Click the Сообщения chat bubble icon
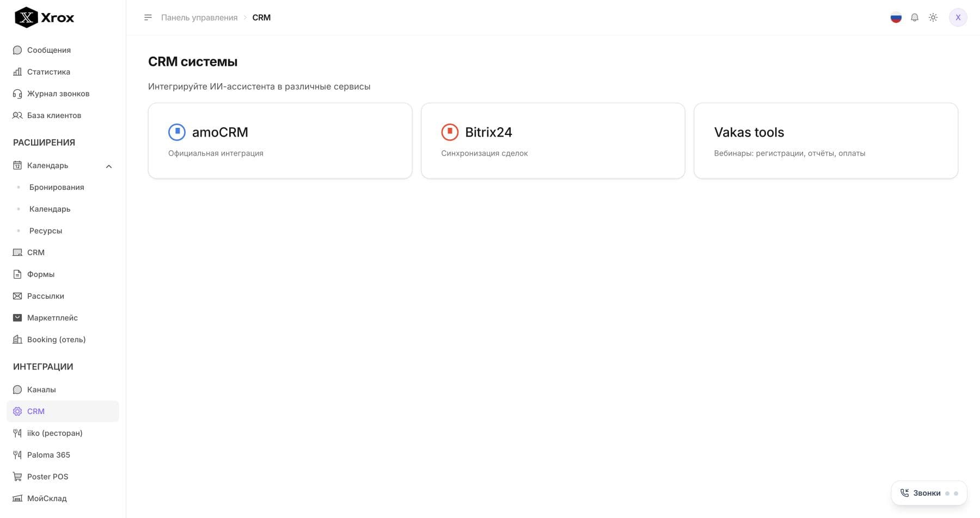The width and height of the screenshot is (980, 518). [x=17, y=50]
